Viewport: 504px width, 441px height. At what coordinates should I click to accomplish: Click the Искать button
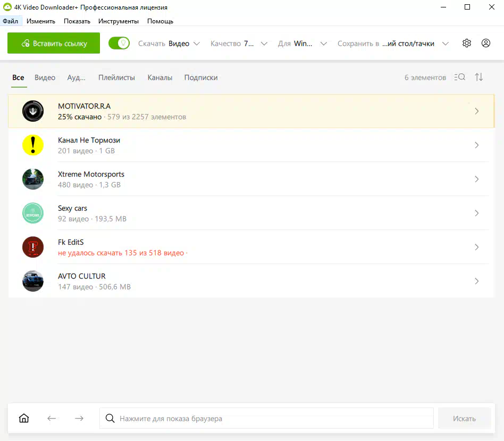click(x=465, y=418)
